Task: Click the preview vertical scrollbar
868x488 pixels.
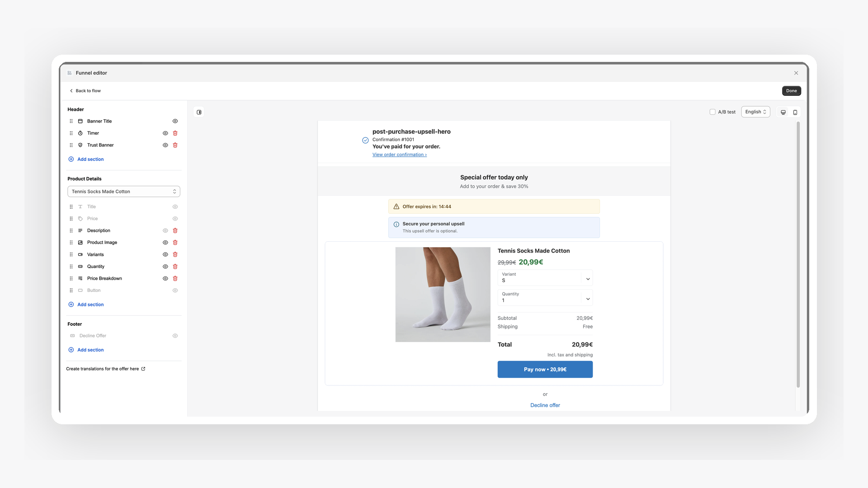Action: coord(798,254)
